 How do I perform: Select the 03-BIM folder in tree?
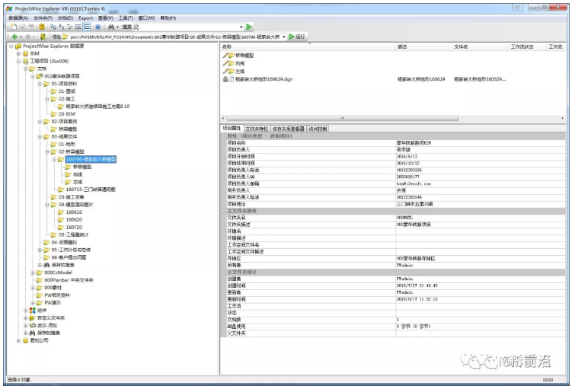[x=67, y=114]
